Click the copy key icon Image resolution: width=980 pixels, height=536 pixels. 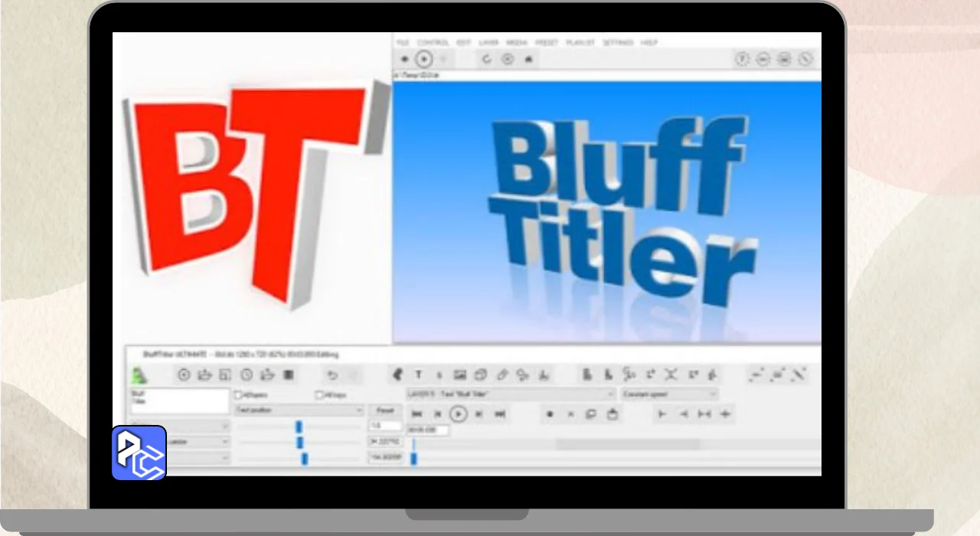[591, 414]
